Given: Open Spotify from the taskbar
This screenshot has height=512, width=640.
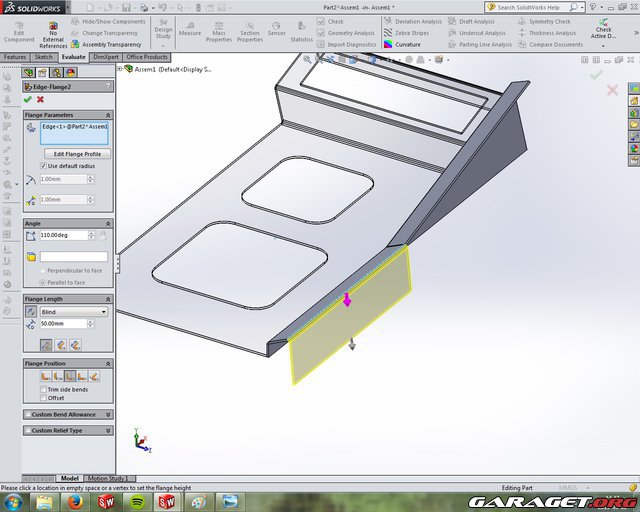Looking at the screenshot, I should coord(136,501).
